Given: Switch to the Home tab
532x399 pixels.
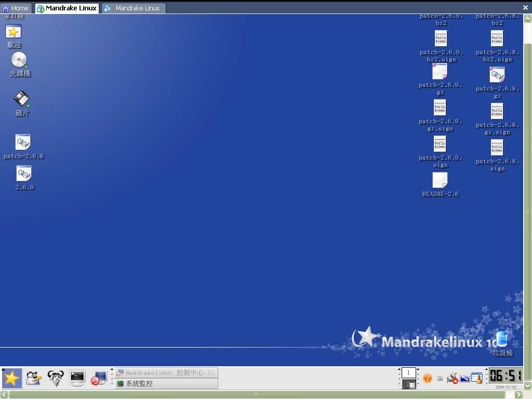Looking at the screenshot, I should tap(16, 8).
